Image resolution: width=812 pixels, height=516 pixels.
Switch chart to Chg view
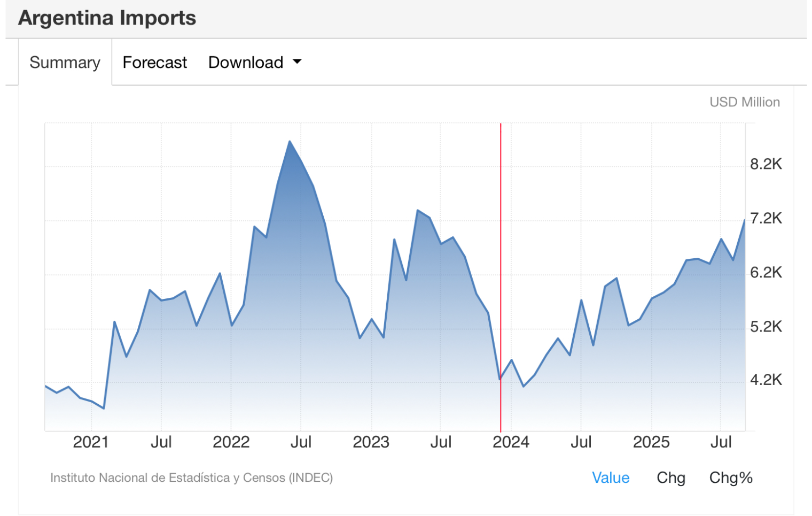tap(670, 478)
